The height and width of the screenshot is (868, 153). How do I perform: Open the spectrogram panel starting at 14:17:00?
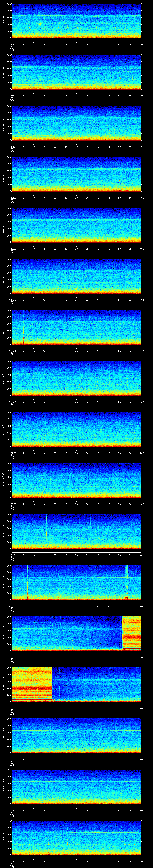pyautogui.click(x=77, y=174)
